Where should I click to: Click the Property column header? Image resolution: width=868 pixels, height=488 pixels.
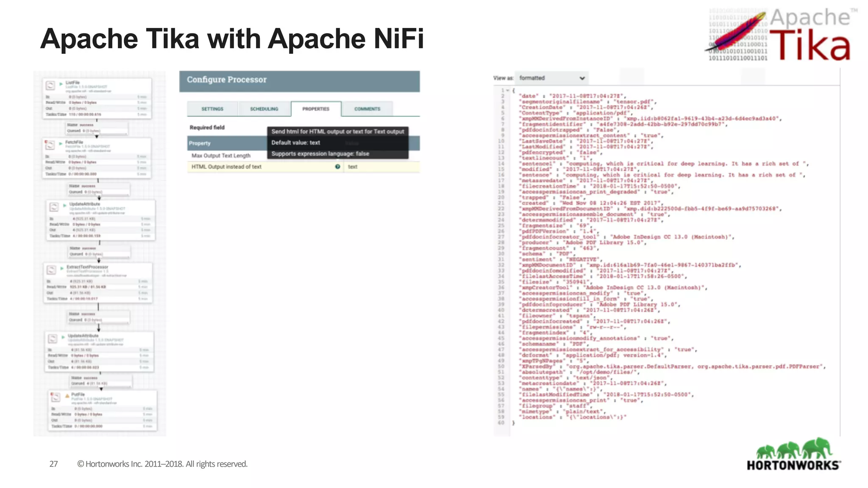coord(200,143)
